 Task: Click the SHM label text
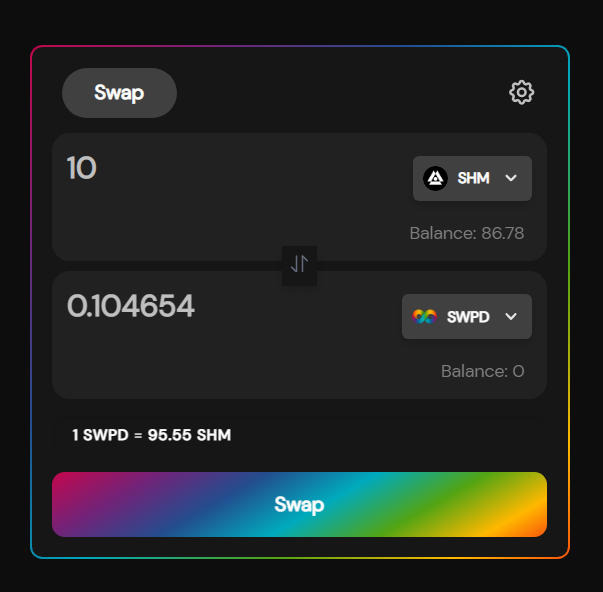pos(473,178)
